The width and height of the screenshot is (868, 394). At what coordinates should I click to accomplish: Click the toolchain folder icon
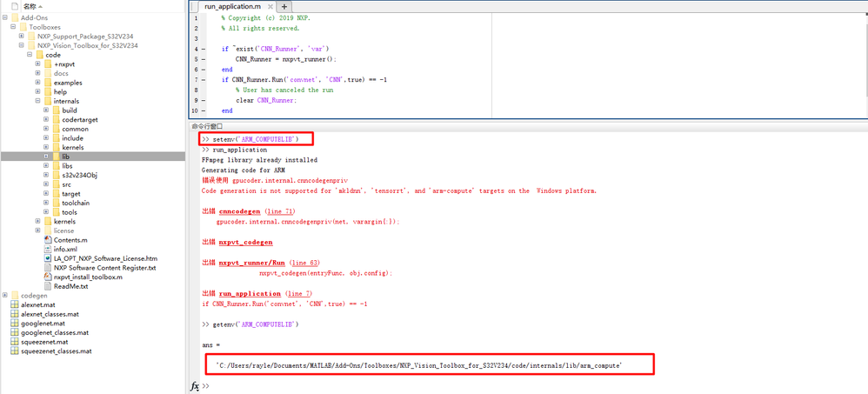coord(56,203)
